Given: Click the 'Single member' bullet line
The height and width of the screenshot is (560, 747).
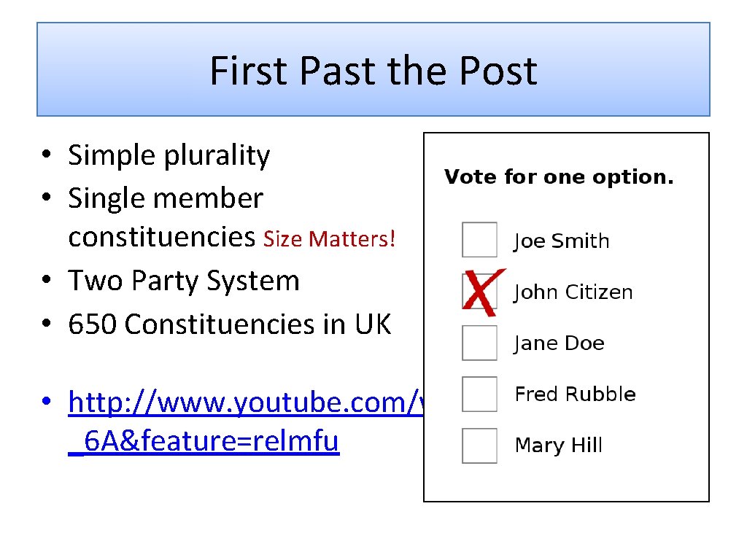Looking at the screenshot, I should pos(166,198).
